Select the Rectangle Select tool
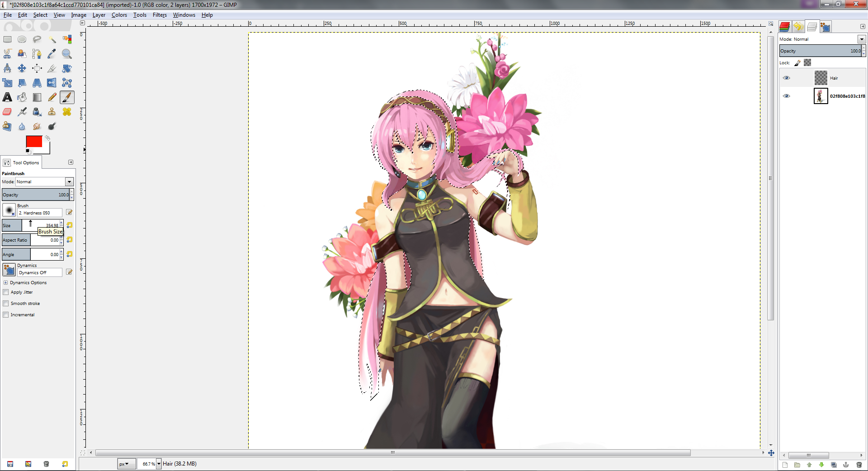 7,39
